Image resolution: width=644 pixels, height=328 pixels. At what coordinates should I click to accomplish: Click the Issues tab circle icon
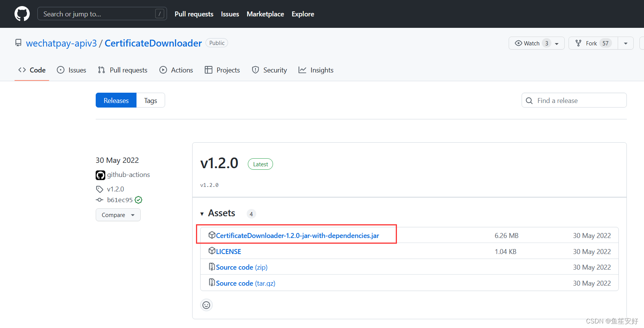click(x=61, y=70)
